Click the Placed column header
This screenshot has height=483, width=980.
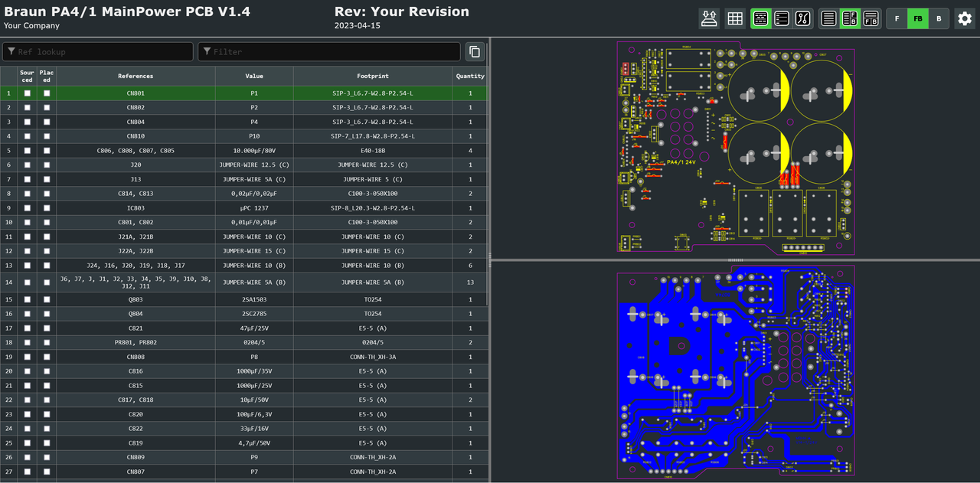(x=47, y=76)
